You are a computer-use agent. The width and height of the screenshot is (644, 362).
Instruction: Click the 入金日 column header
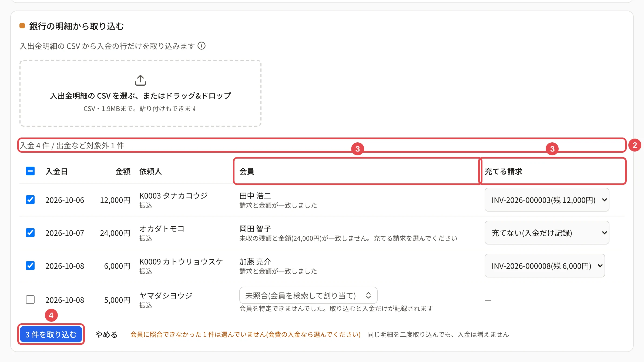pyautogui.click(x=56, y=171)
